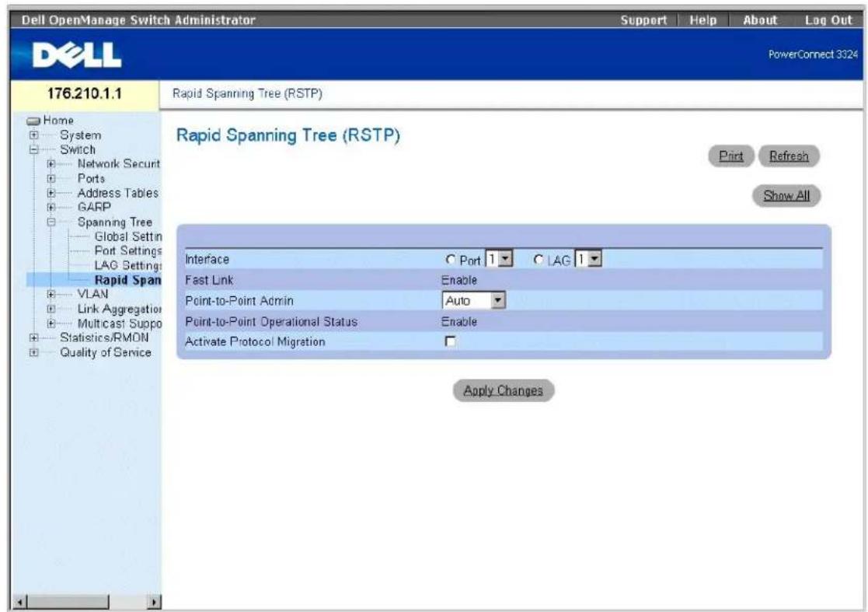Open the Point-to-Point Admin dropdown

point(474,301)
